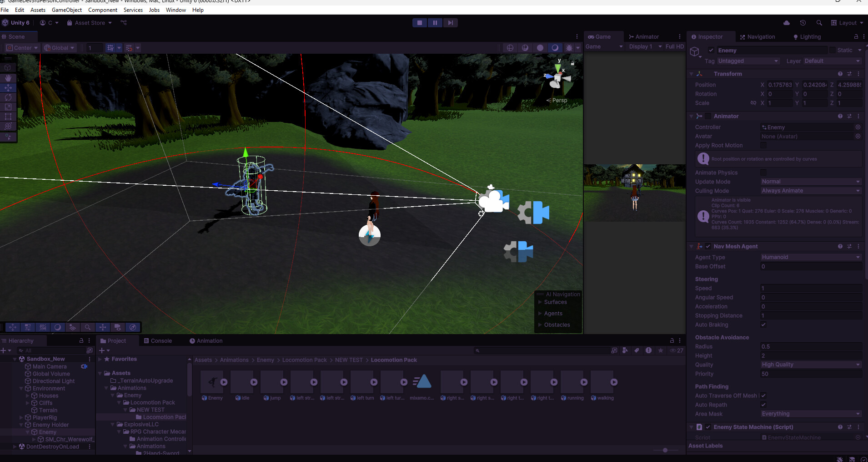Open scene view search with the magnifier icon
Screen dimensions: 868x462
click(x=87, y=327)
